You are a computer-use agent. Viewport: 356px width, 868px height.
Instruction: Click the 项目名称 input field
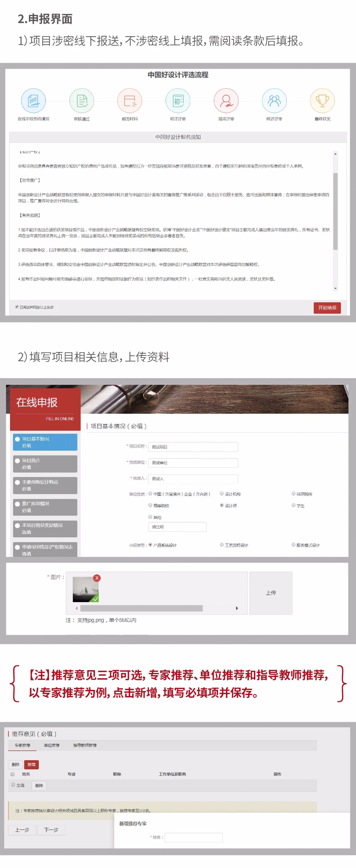pyautogui.click(x=193, y=447)
